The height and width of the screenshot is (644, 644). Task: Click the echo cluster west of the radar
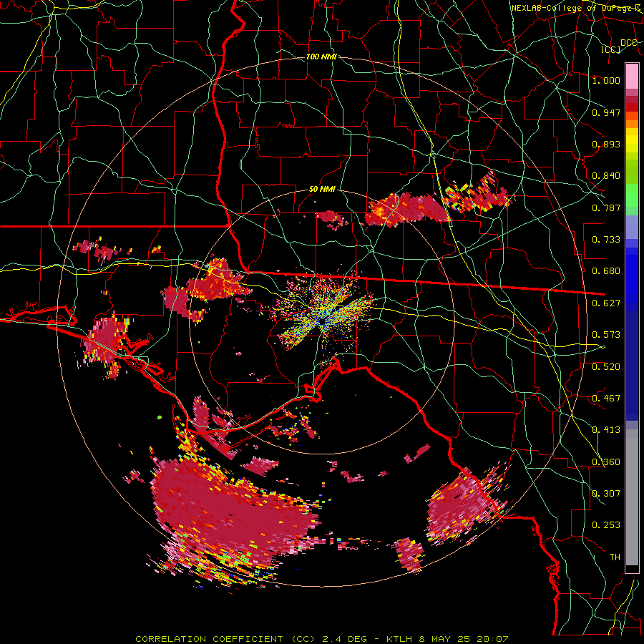pyautogui.click(x=208, y=288)
